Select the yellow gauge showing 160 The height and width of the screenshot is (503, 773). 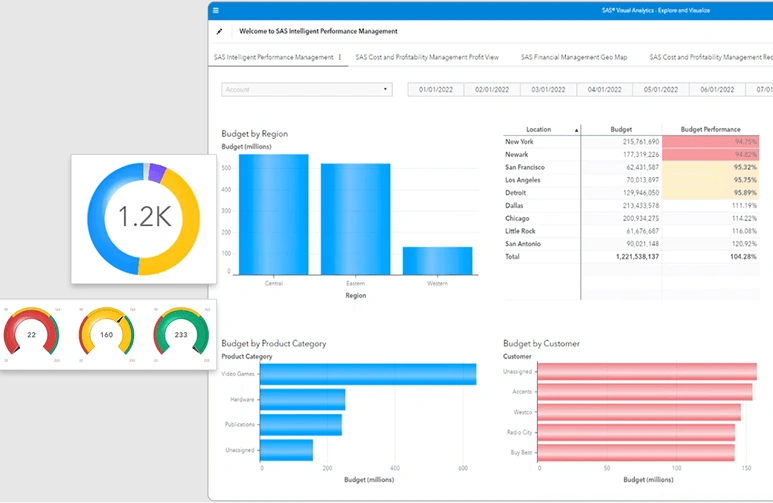(x=106, y=332)
